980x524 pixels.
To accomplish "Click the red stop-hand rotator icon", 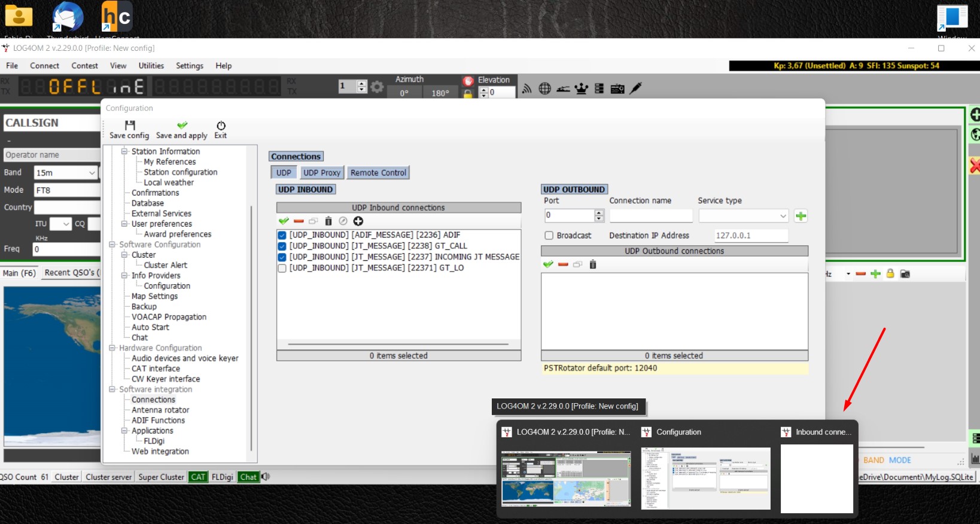I will 468,81.
